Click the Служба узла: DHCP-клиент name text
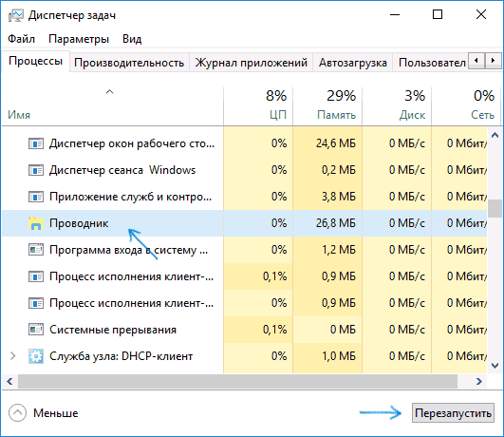Screen dimensions: 504x437 [121, 356]
